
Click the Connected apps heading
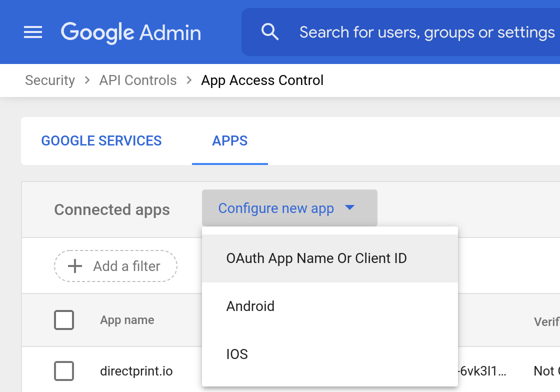[x=112, y=209]
